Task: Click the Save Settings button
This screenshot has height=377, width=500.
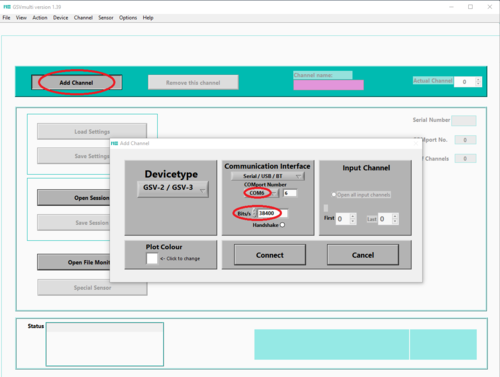Action: tap(74, 156)
